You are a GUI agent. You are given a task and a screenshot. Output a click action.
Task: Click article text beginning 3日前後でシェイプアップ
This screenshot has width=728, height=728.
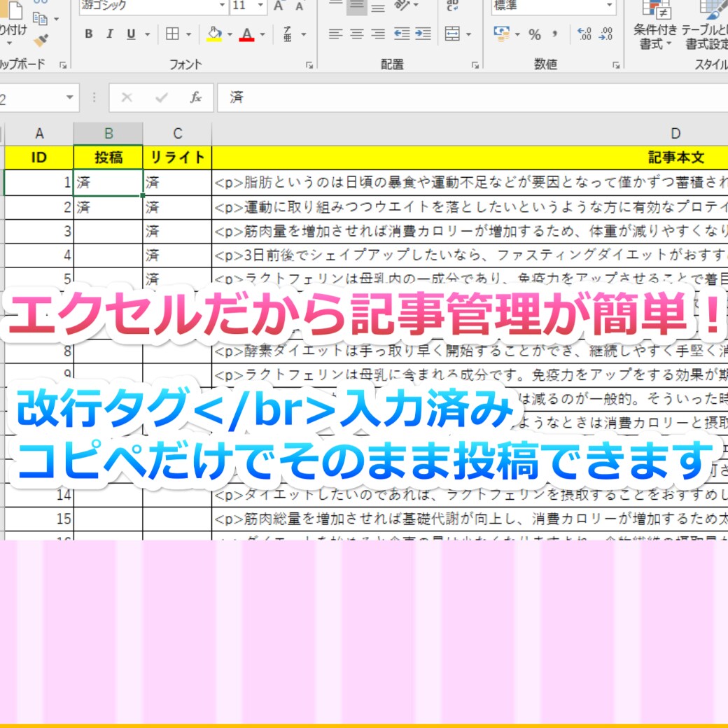(470, 255)
